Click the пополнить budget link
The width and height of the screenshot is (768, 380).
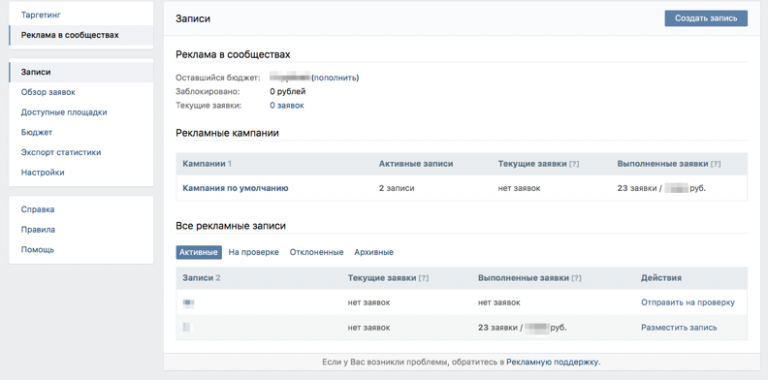click(x=336, y=77)
